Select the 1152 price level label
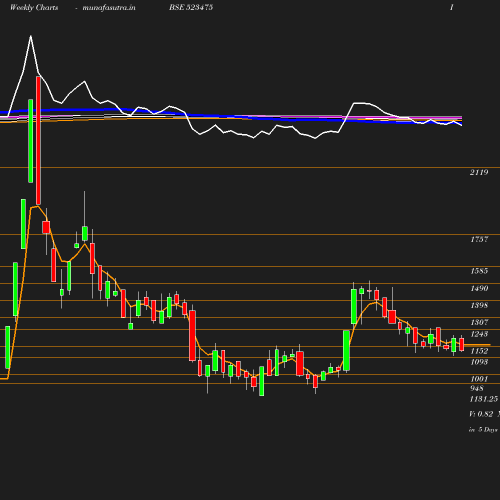500x500 pixels. [x=479, y=351]
